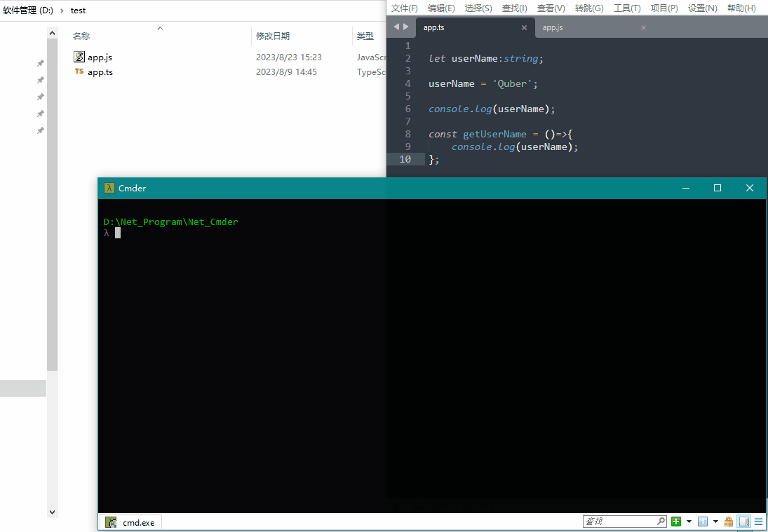
Task: Click the active console number icon
Action: (x=703, y=521)
